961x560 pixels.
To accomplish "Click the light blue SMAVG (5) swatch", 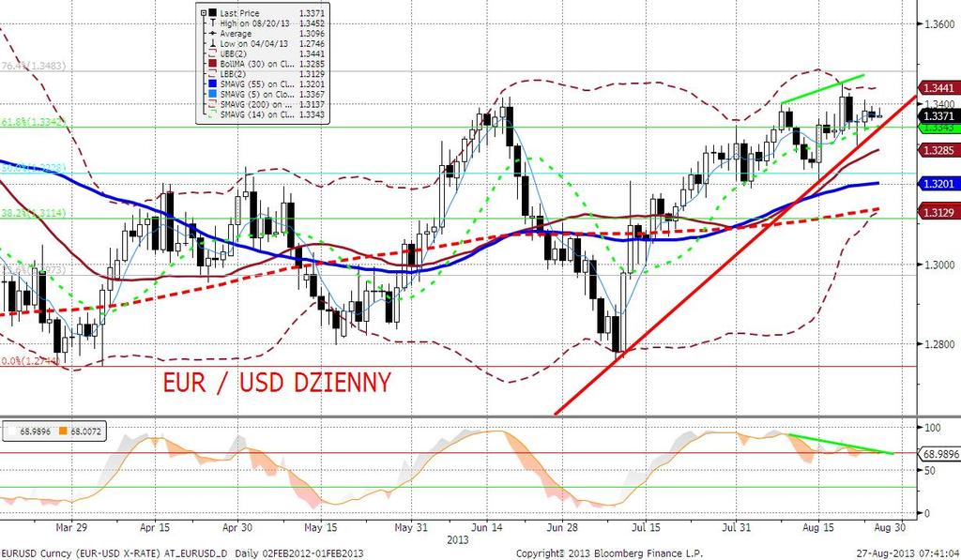I will 213,95.
